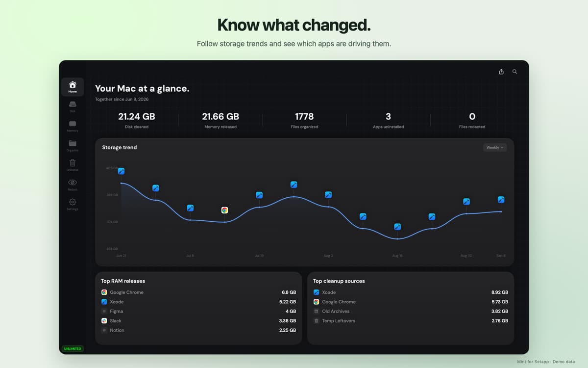Go to the Organize folder section
Screen dimensions: 588x368
[x=73, y=146]
